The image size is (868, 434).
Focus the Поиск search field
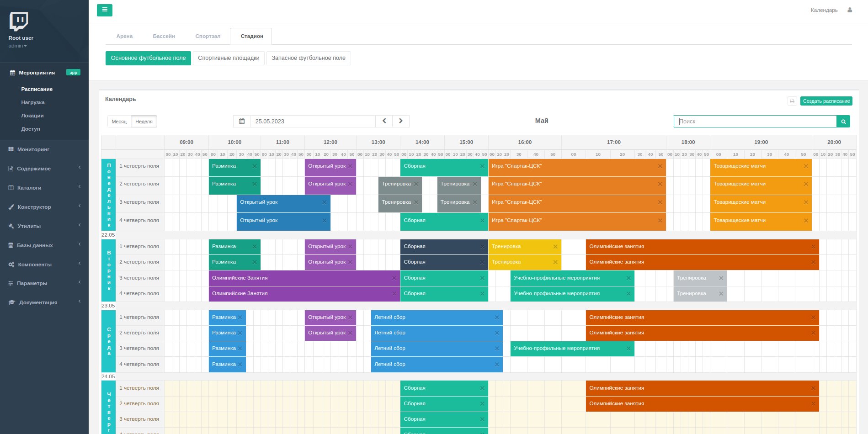click(x=755, y=121)
